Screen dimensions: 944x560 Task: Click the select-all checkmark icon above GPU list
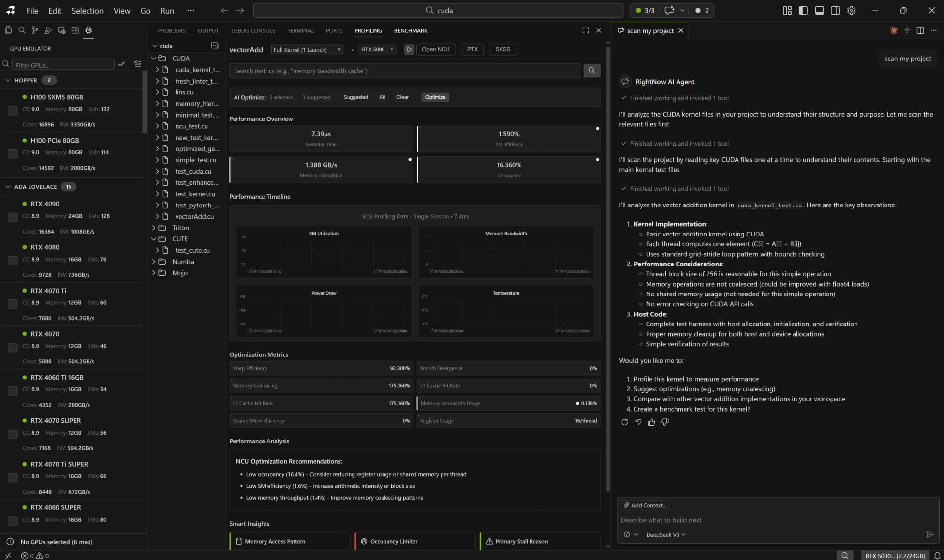pyautogui.click(x=122, y=64)
